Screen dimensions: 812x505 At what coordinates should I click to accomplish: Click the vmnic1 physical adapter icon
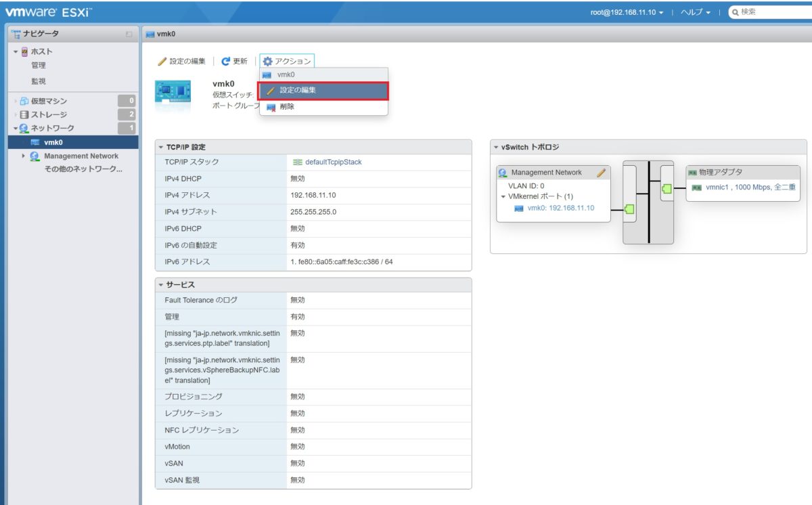pyautogui.click(x=696, y=188)
